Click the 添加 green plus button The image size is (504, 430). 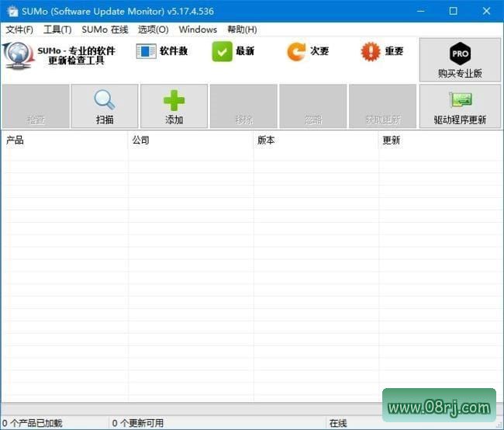tap(174, 106)
